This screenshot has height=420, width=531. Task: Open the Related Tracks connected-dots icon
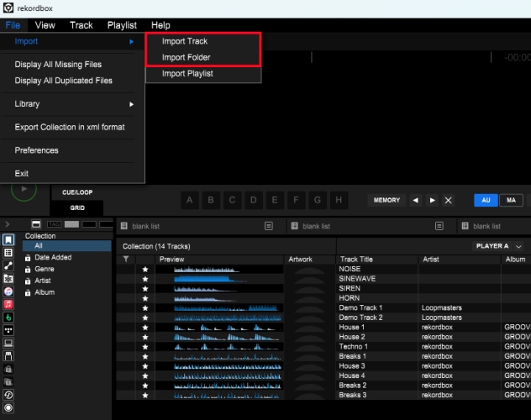[x=8, y=265]
